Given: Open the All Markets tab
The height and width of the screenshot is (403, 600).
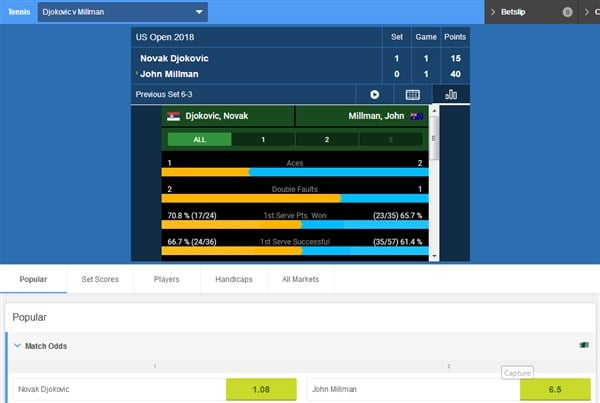Looking at the screenshot, I should tap(300, 279).
